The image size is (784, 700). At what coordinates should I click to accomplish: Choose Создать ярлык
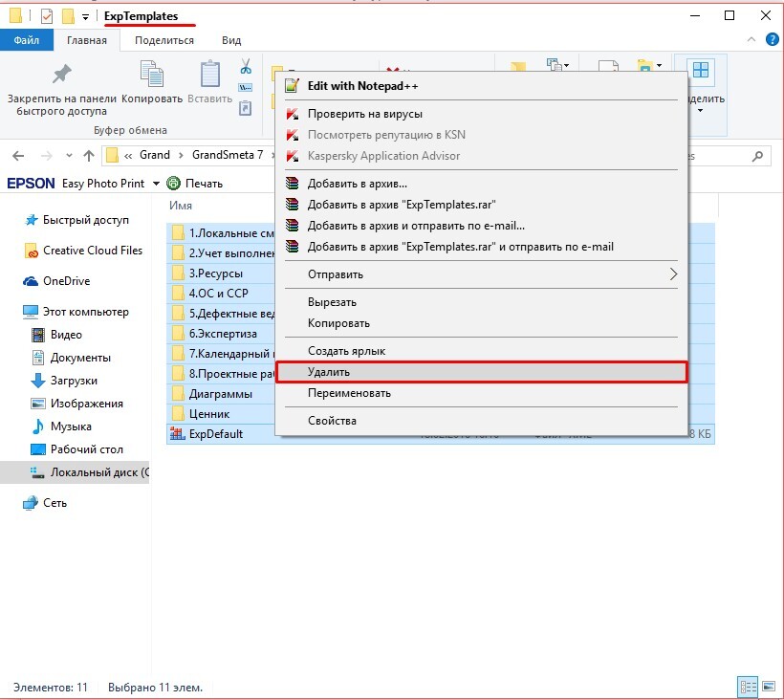pyautogui.click(x=481, y=351)
